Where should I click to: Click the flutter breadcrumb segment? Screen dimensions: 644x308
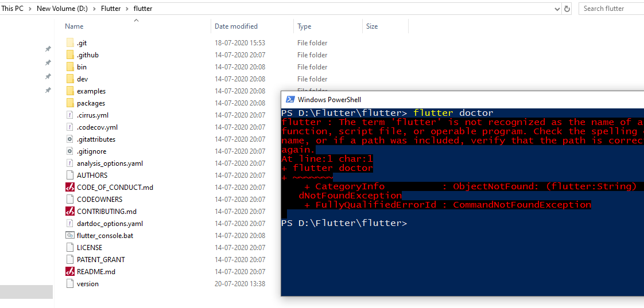(x=143, y=9)
